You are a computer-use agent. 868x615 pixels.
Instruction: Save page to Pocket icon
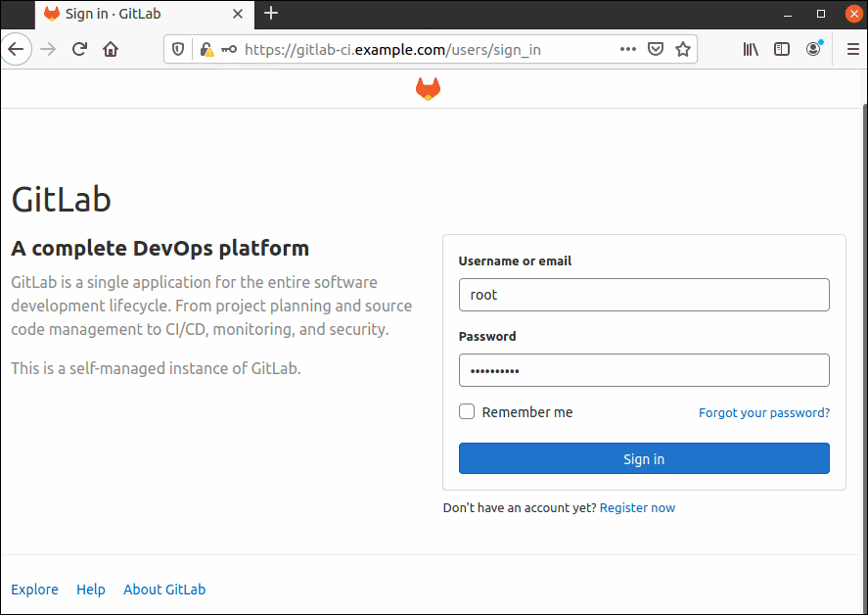pos(656,49)
